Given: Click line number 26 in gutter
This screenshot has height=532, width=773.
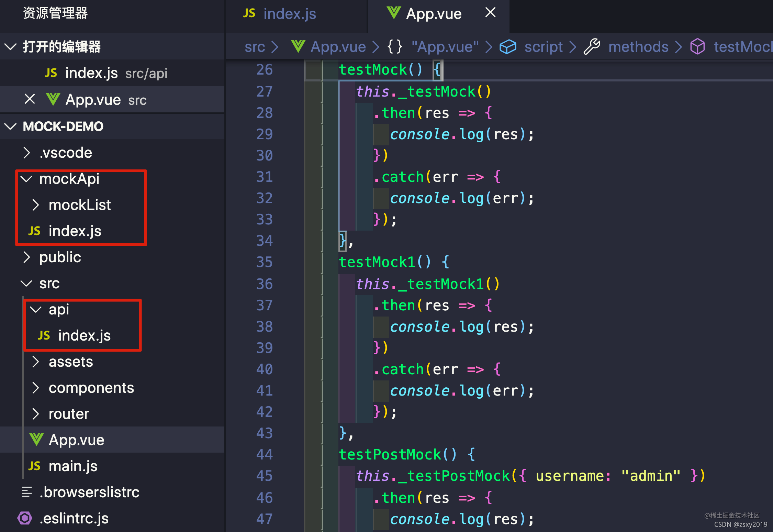Looking at the screenshot, I should tap(264, 70).
